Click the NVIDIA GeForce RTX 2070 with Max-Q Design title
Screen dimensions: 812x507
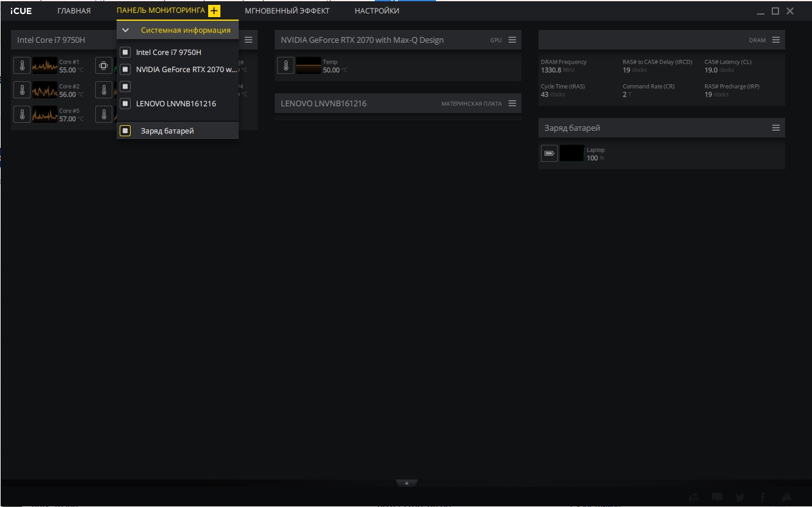pos(362,40)
